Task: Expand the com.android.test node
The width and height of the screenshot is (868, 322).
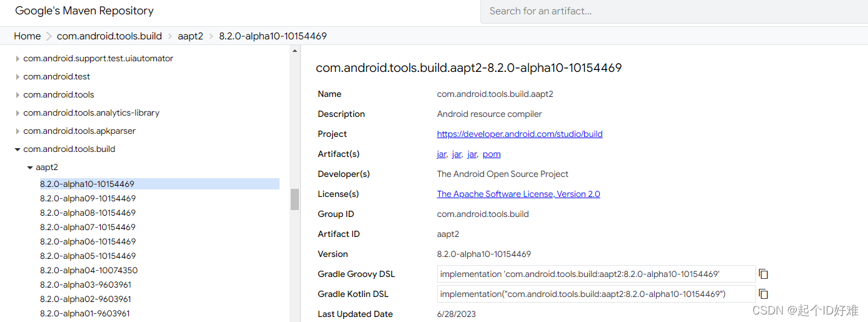Action: 18,76
